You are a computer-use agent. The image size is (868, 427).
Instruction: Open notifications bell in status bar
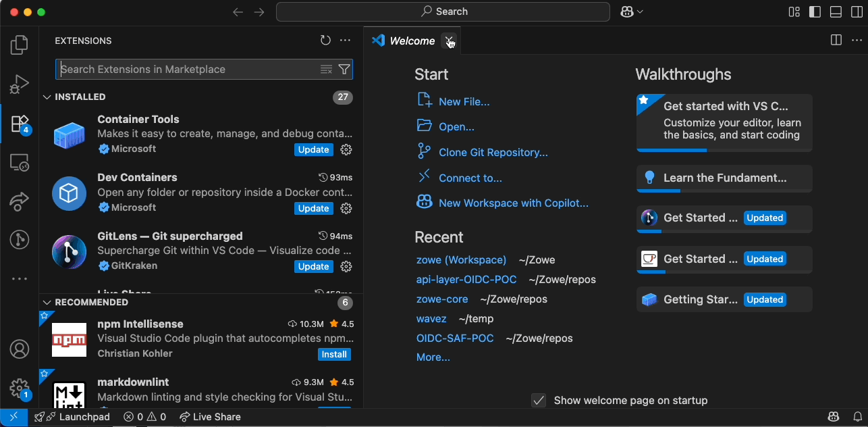[857, 417]
